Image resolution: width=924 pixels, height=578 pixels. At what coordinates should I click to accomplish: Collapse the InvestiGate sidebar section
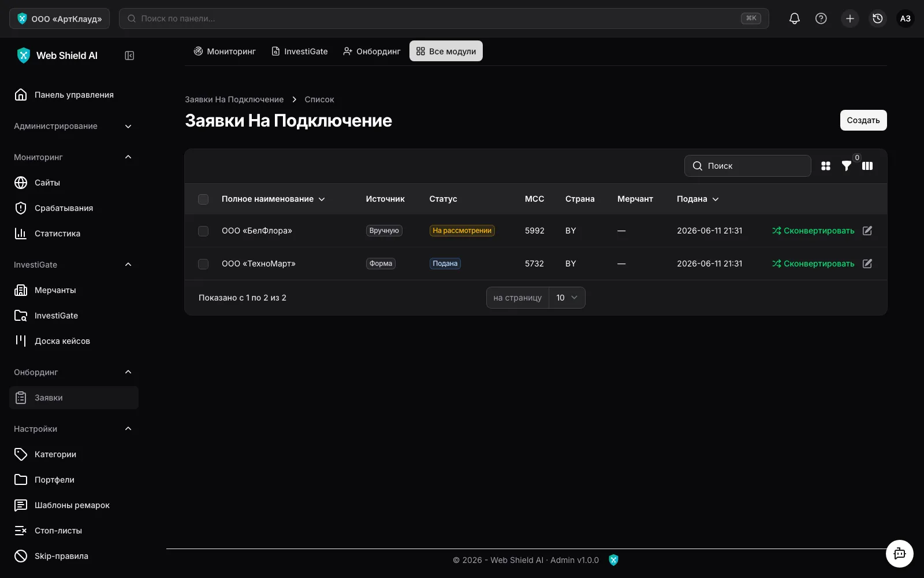click(74, 265)
